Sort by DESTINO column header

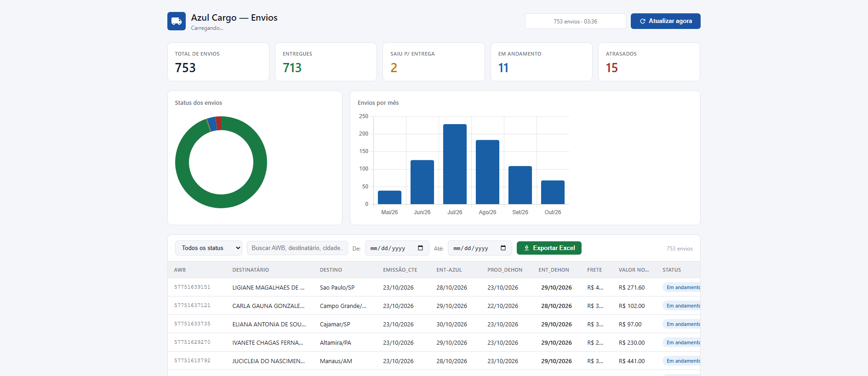(x=331, y=270)
